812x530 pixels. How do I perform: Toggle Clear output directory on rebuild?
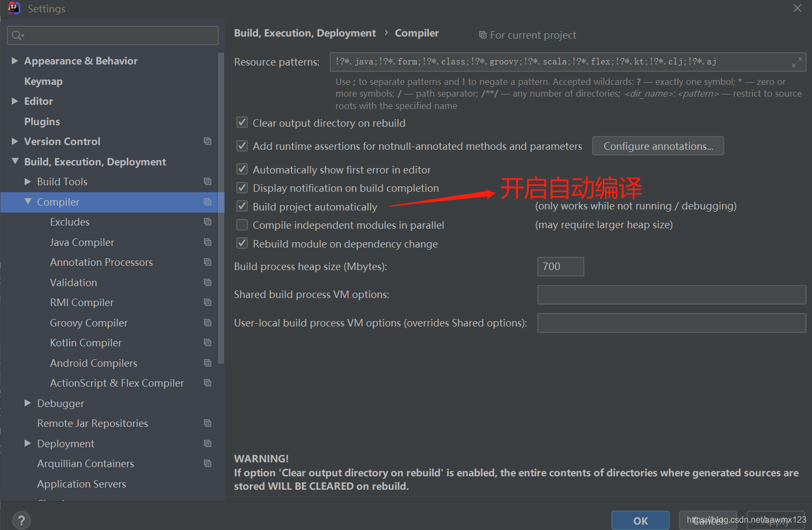[242, 122]
